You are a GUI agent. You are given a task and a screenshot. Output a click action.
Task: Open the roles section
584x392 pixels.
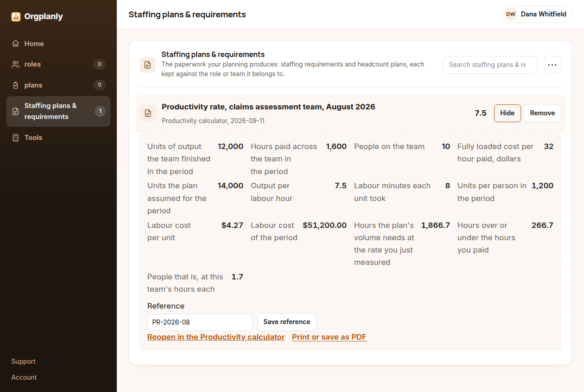58,64
